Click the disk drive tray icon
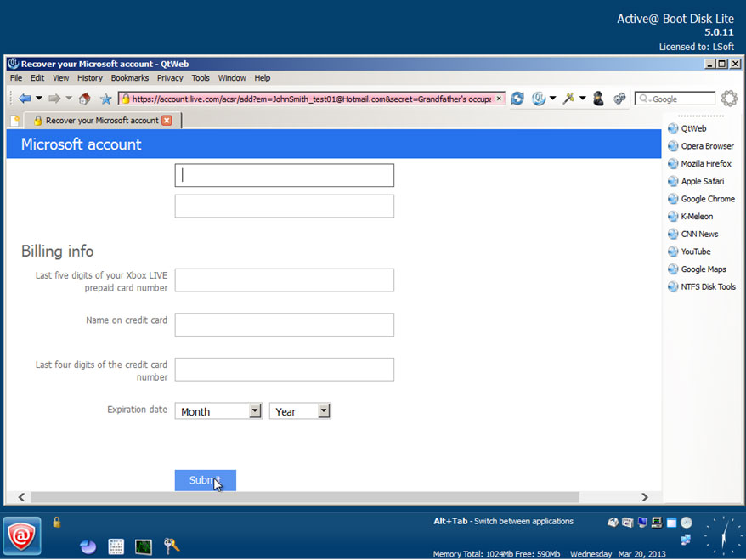Viewport: 746px width, 560px height. point(613,523)
